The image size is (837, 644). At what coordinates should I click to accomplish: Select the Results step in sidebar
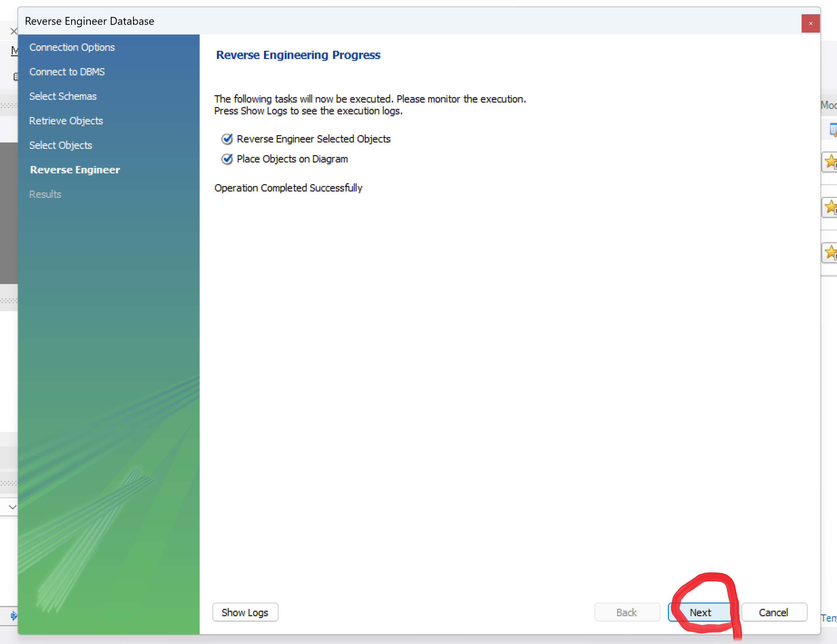45,195
